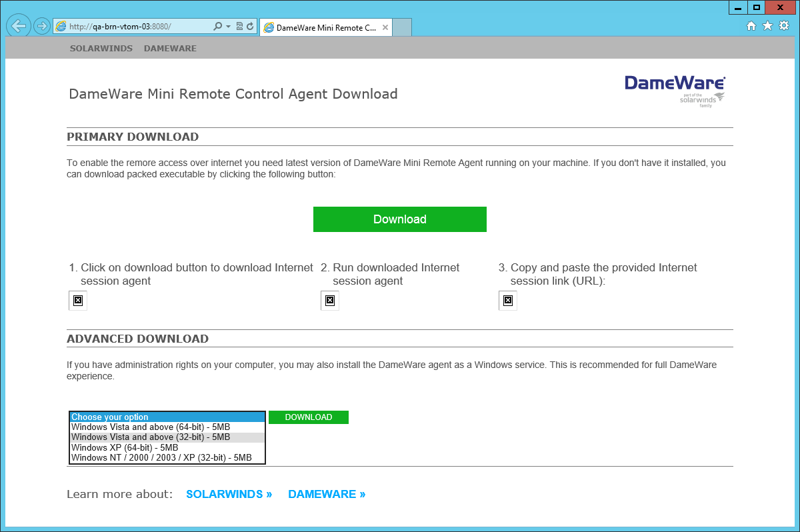Image resolution: width=800 pixels, height=532 pixels.
Task: Click the small green DOWNLOAD button
Action: [x=309, y=417]
